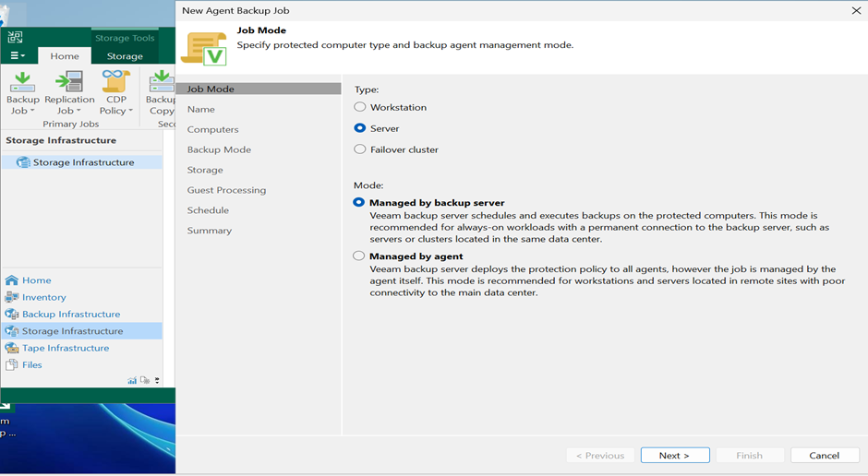The image size is (868, 476).
Task: Click the Backup Infrastructure navigation icon
Action: pyautogui.click(x=12, y=314)
